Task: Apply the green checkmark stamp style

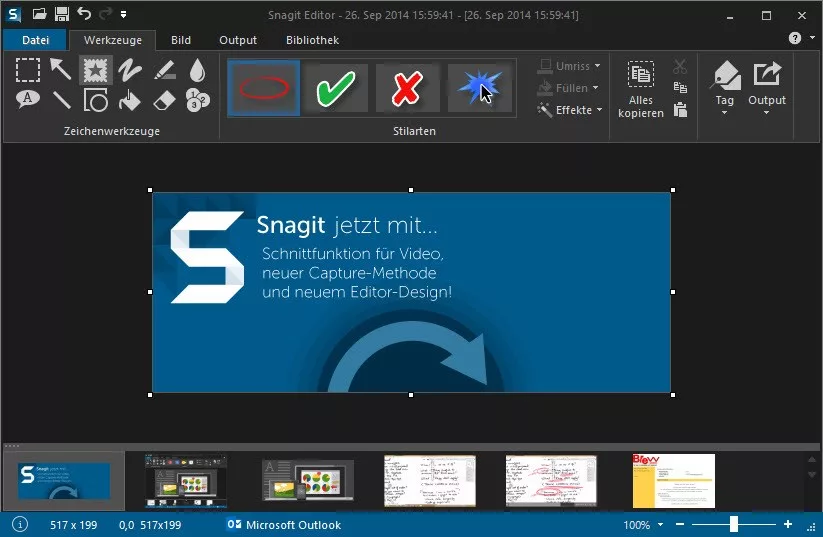Action: tap(336, 88)
